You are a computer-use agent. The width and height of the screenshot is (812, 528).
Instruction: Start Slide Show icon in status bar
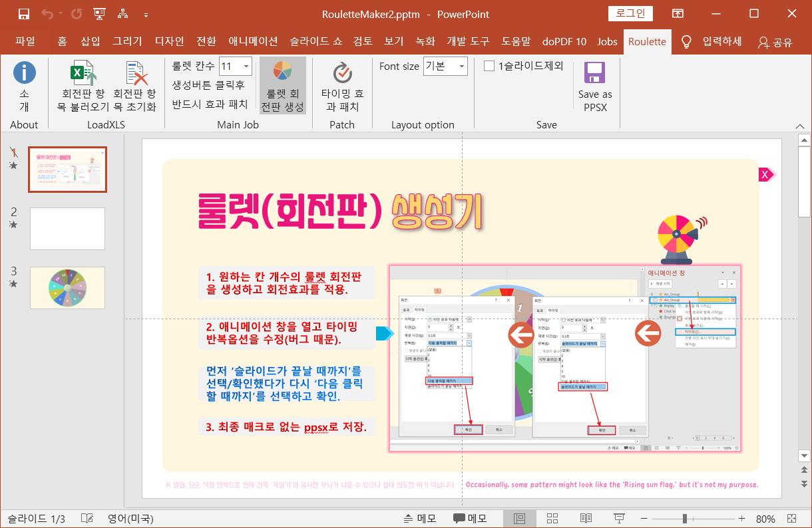(x=619, y=519)
